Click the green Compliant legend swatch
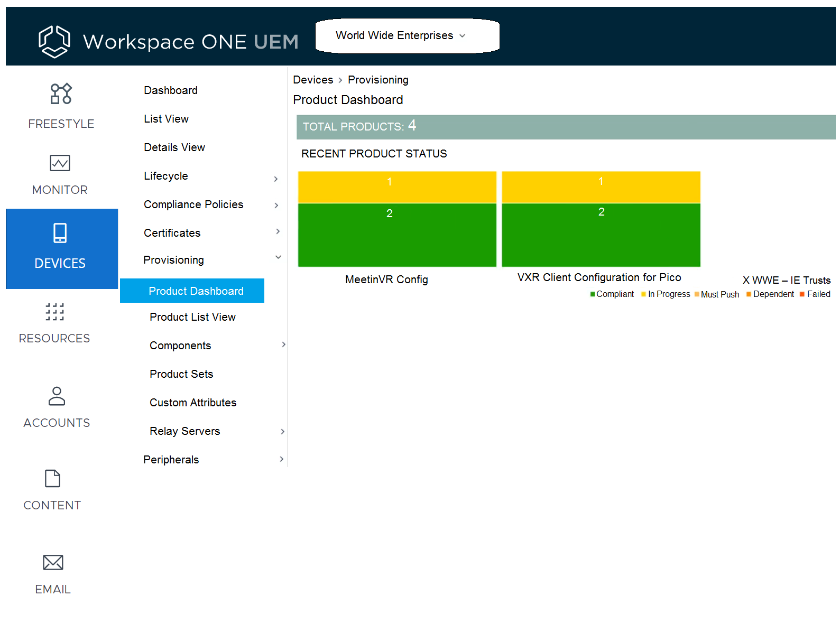The width and height of the screenshot is (840, 624). (x=593, y=294)
